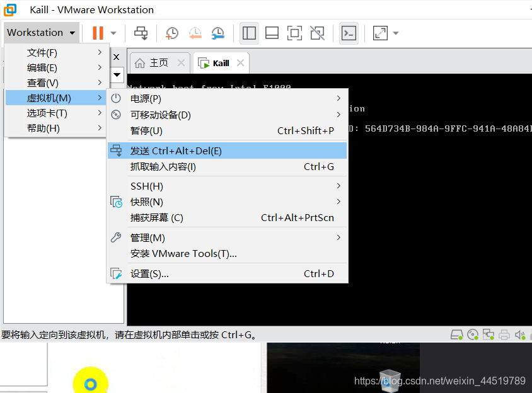Image resolution: width=532 pixels, height=393 pixels.
Task: Expand the 电源(P) power submenu
Action: (x=228, y=99)
